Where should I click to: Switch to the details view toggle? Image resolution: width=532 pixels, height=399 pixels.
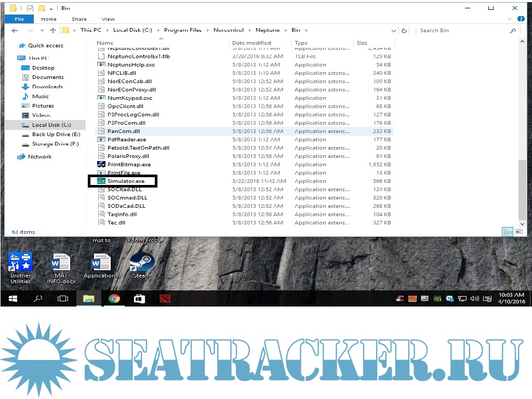click(x=507, y=232)
